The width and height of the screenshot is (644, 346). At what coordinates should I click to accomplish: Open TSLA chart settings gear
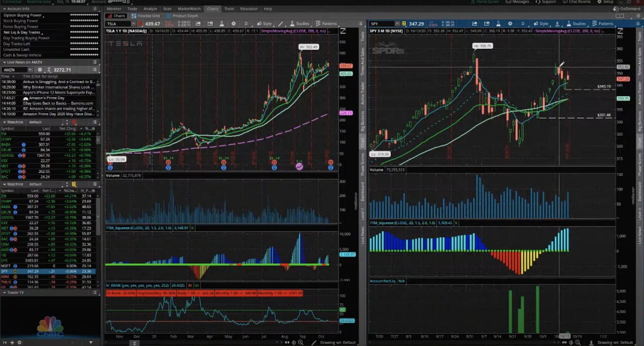click(233, 24)
